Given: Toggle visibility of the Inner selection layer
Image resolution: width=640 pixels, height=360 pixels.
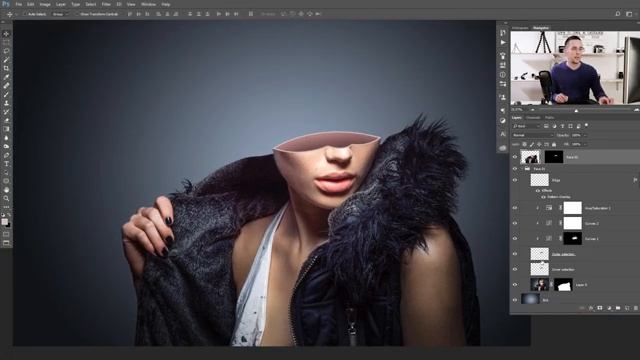Looking at the screenshot, I should tap(515, 269).
